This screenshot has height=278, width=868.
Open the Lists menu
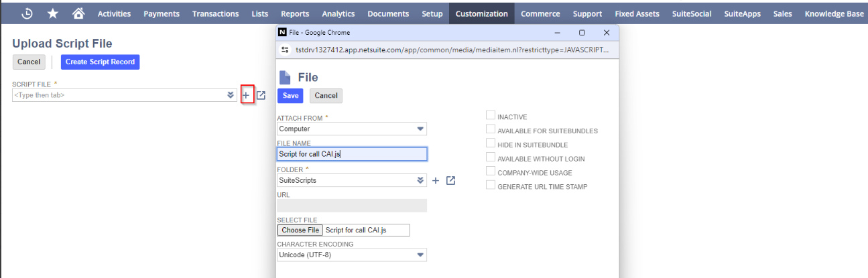click(260, 13)
